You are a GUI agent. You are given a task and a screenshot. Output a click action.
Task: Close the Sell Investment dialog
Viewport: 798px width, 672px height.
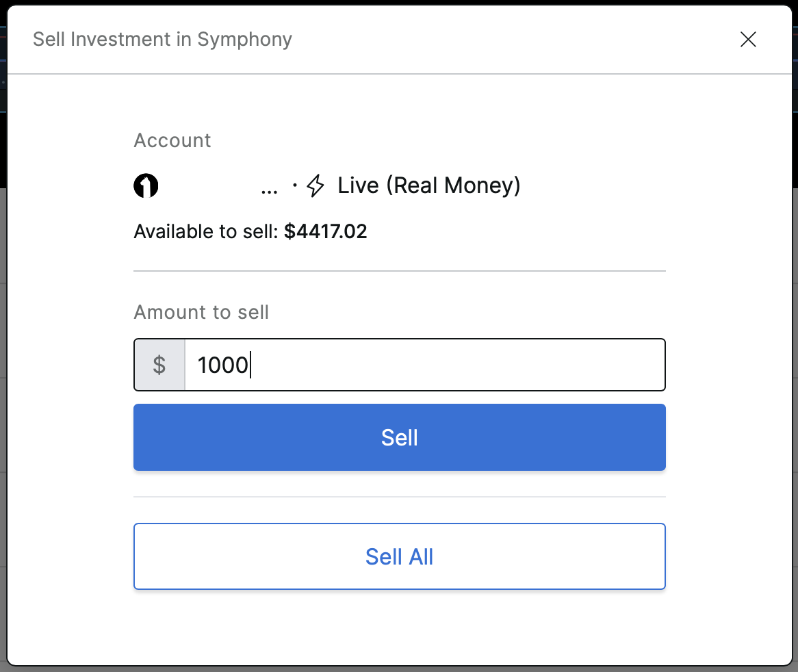click(748, 40)
